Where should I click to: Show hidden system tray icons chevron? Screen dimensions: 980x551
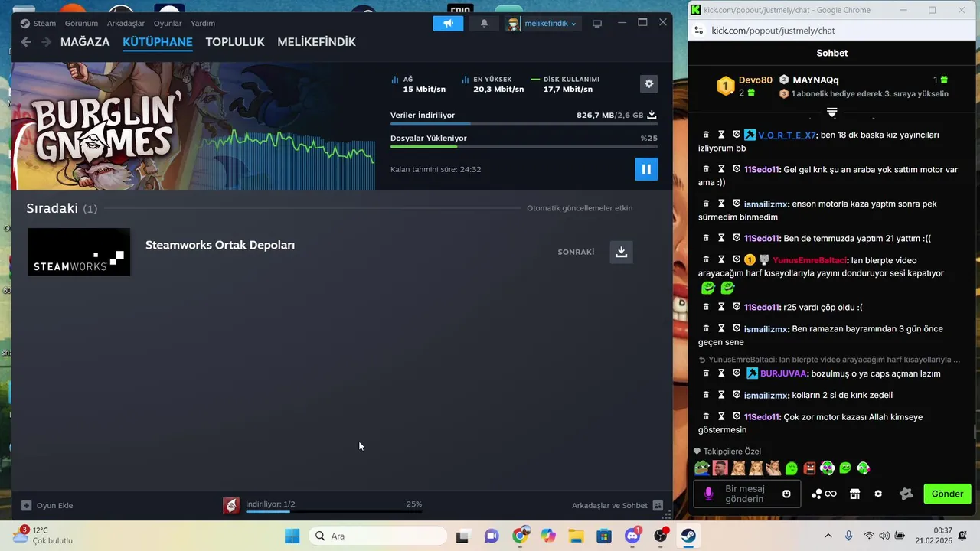(828, 536)
